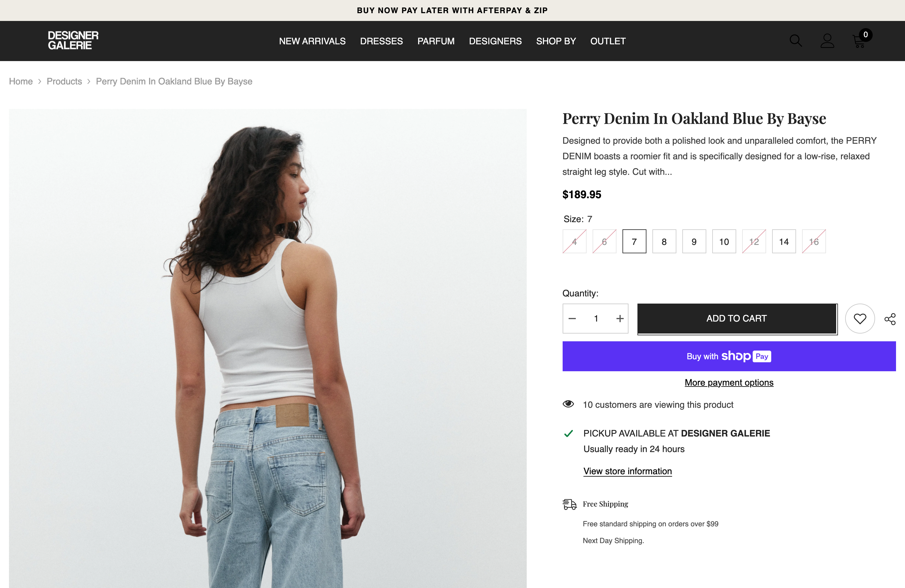Go to New Arrivals
This screenshot has width=905, height=588.
click(312, 41)
